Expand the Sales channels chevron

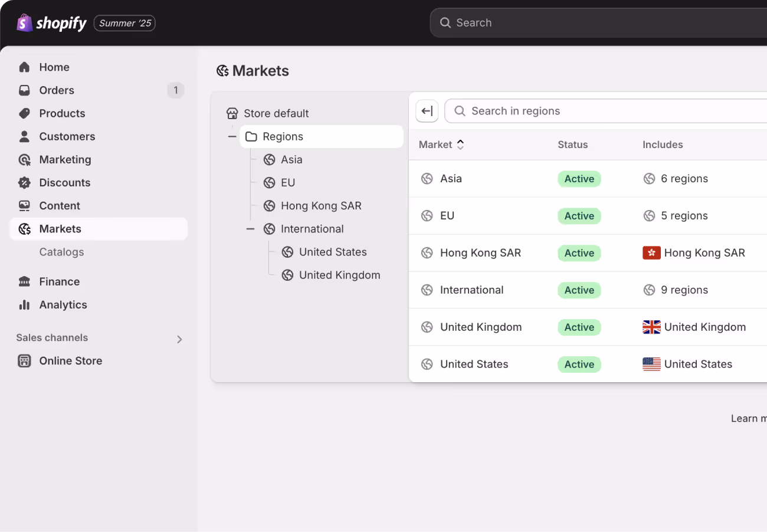click(x=179, y=339)
